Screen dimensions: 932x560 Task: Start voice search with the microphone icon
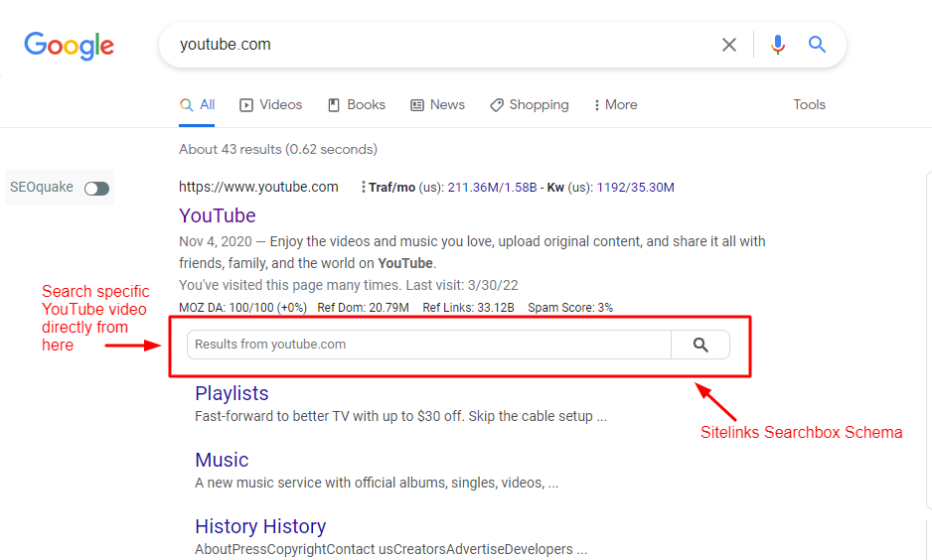(x=777, y=45)
